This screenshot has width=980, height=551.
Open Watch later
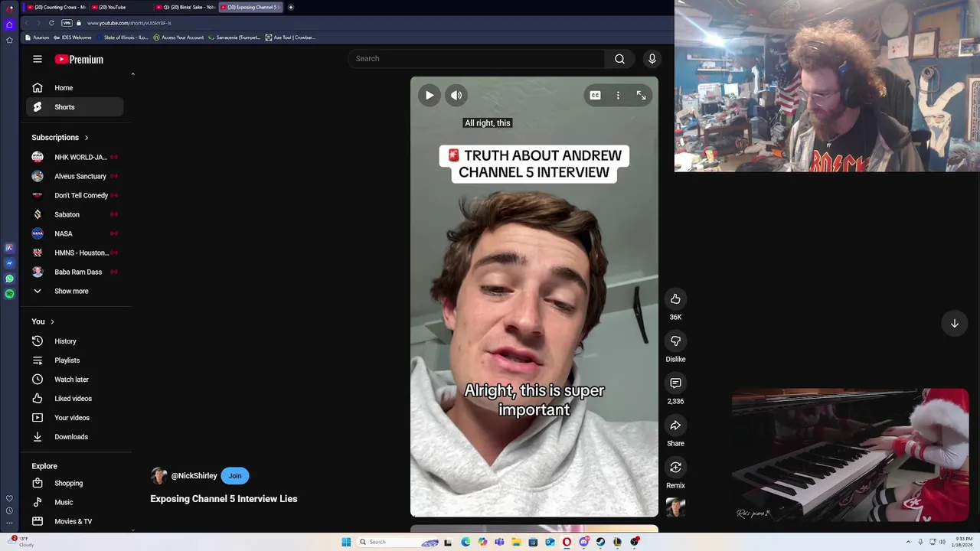pos(74,380)
